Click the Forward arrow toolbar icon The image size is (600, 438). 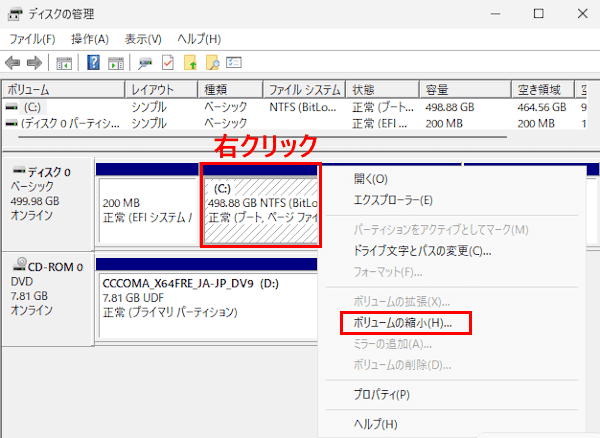pos(34,63)
